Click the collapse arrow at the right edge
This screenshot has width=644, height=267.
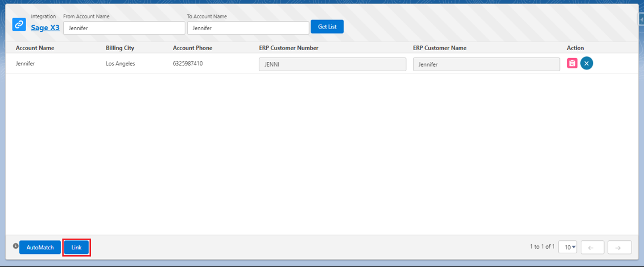[641, 19]
